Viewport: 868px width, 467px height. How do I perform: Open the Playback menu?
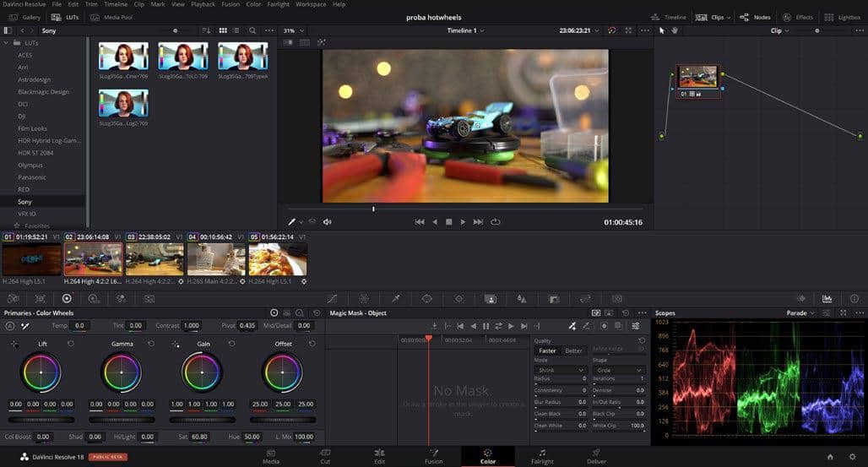(203, 4)
